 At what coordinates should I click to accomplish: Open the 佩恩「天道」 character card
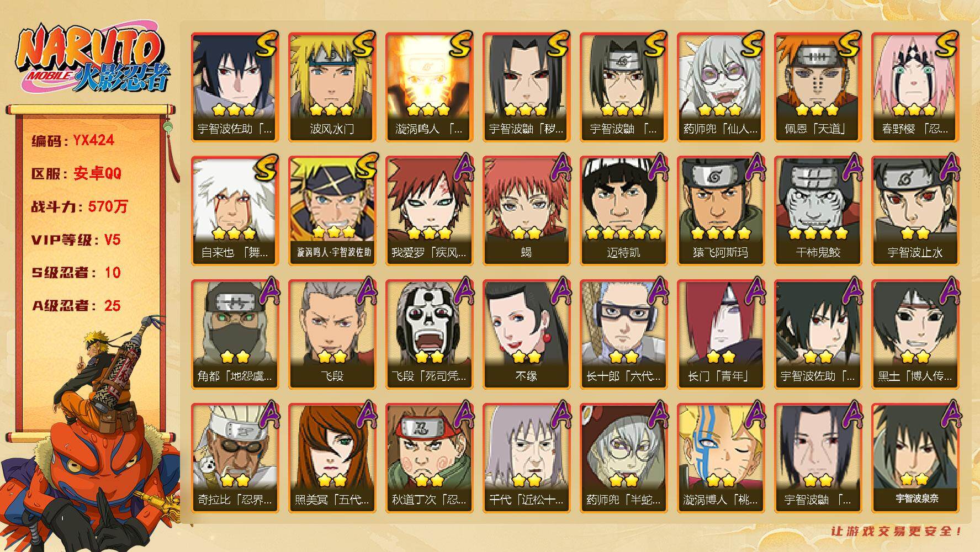(818, 87)
